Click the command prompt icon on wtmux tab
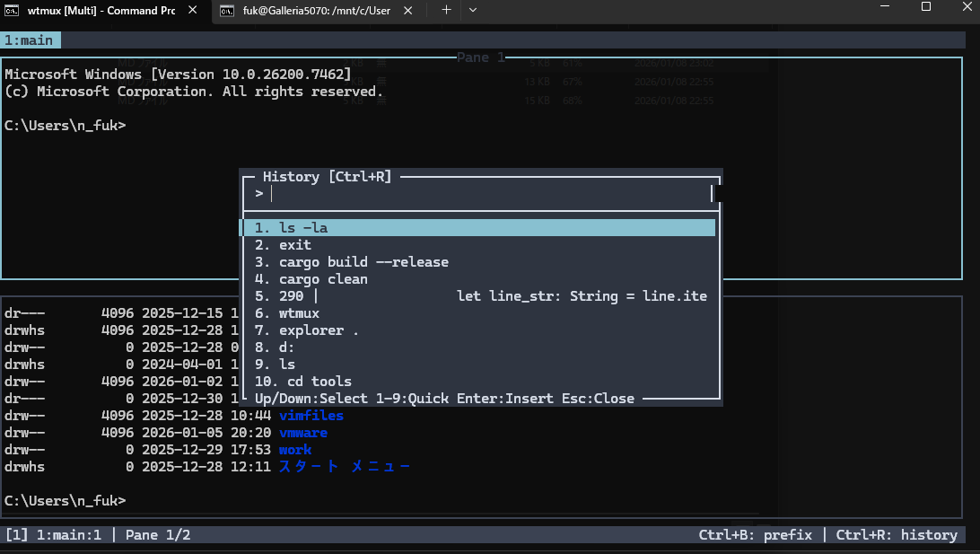Viewport: 980px width, 554px height. pos(12,11)
